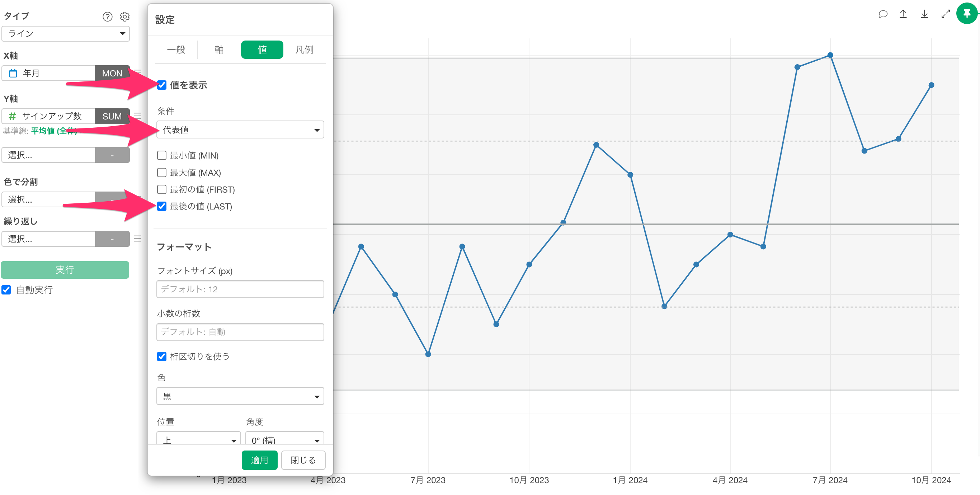This screenshot has width=980, height=495.
Task: Expand chart to fullscreen icon
Action: click(x=945, y=14)
